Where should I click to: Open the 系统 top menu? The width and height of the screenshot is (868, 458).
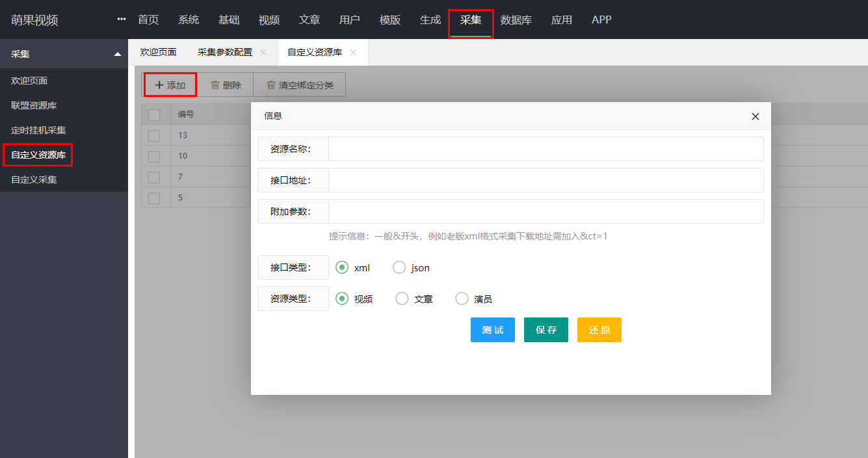pos(189,20)
